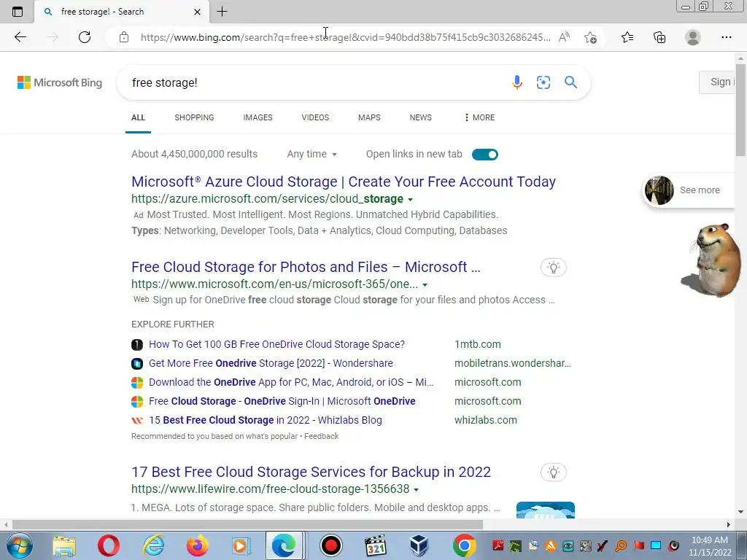
Task: Open File Explorer from the taskbar
Action: pos(64,545)
